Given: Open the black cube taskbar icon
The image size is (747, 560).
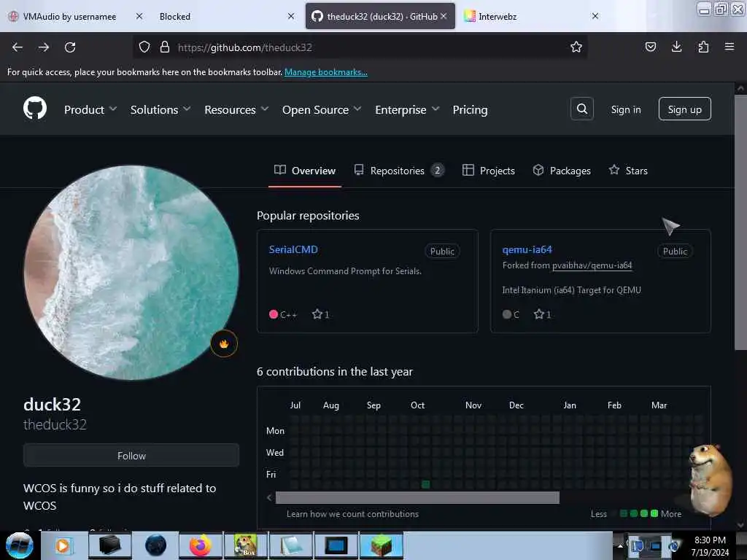Looking at the screenshot, I should coord(109,545).
